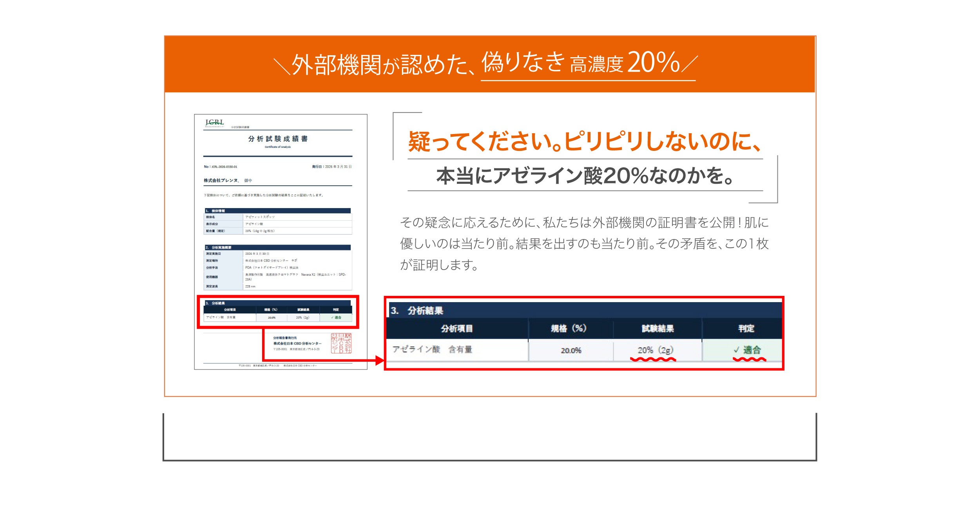Click the JCRL logo on the certificate
The height and width of the screenshot is (511, 980).
(214, 123)
